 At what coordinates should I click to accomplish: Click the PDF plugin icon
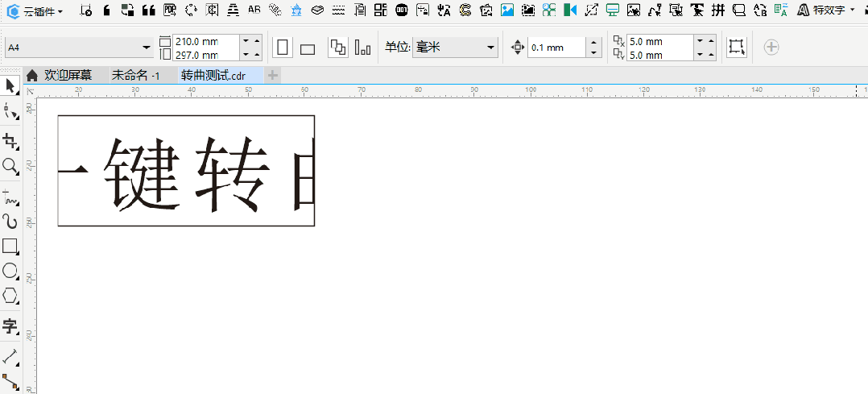coord(171,10)
